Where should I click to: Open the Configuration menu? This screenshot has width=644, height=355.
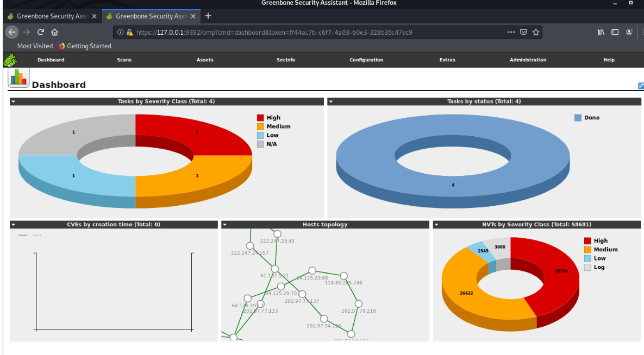[x=366, y=60]
